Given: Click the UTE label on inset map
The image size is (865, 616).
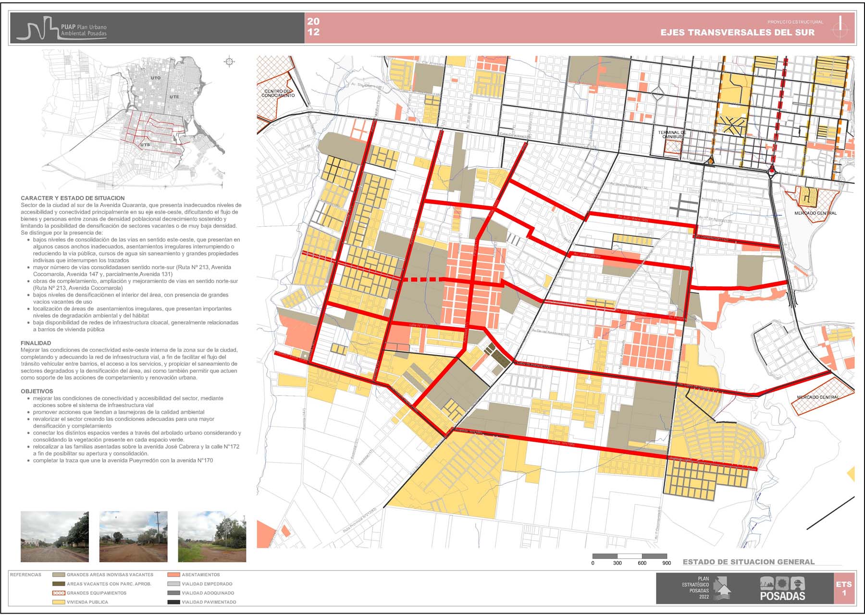Looking at the screenshot, I should (174, 97).
